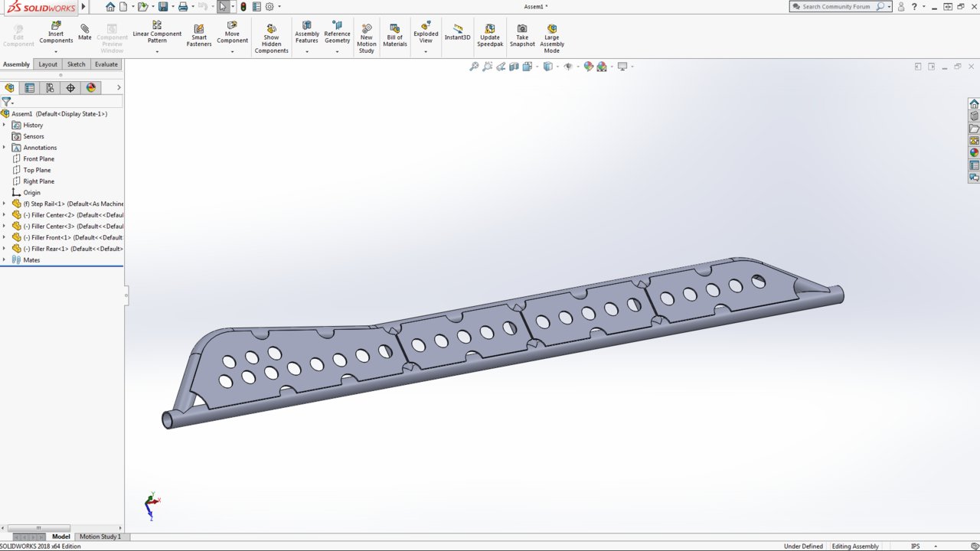Click the Home icon in quick access bar

point(111,6)
